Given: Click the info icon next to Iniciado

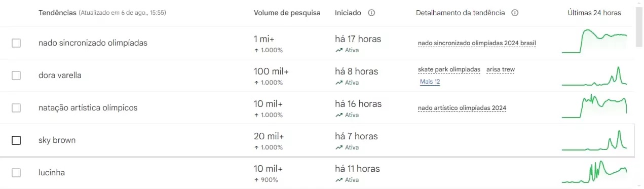Looking at the screenshot, I should [371, 13].
